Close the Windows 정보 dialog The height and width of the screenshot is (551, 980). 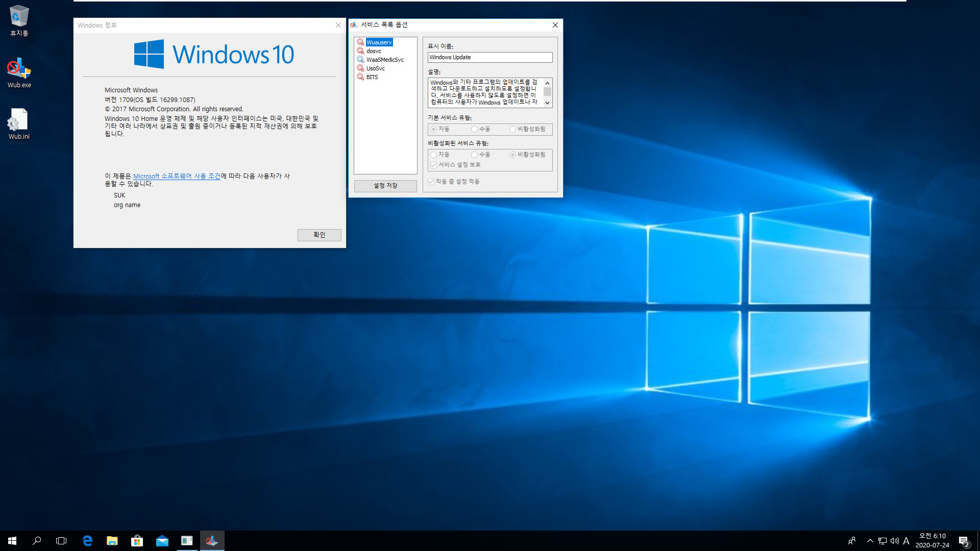(x=338, y=25)
